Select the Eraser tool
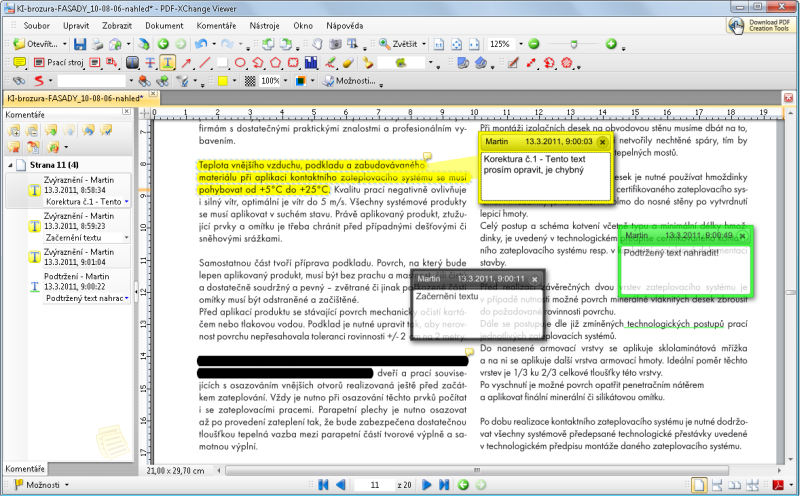This screenshot has height=496, width=800. (348, 63)
